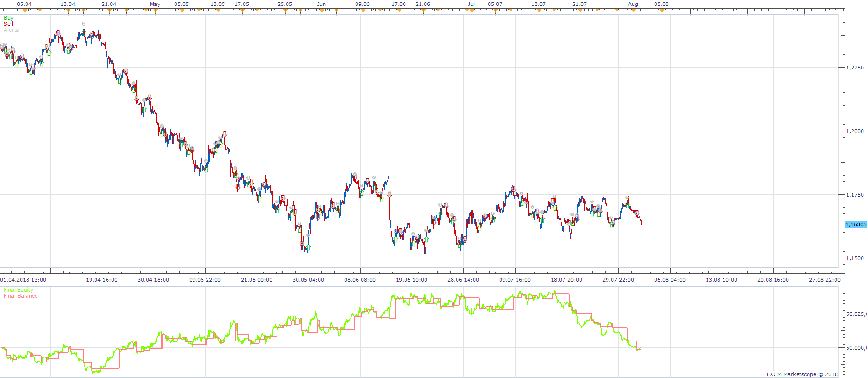
Task: Click the 18.07 20:00 time label
Action: coord(566,280)
